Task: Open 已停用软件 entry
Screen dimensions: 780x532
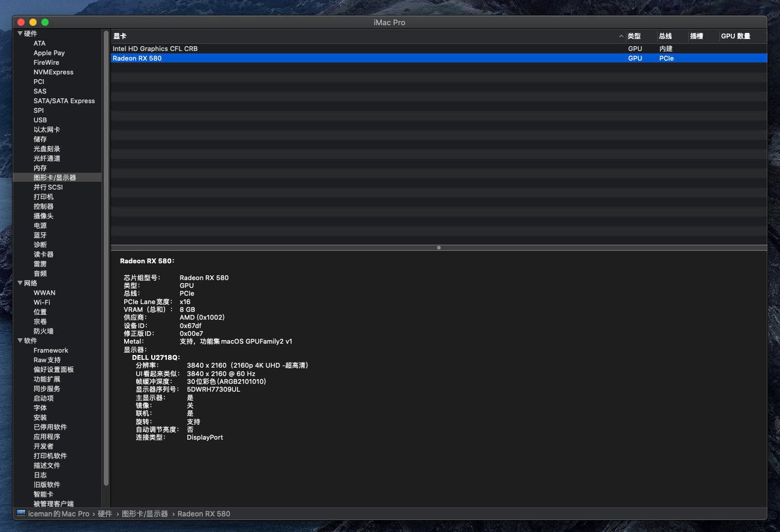Action: pyautogui.click(x=50, y=427)
